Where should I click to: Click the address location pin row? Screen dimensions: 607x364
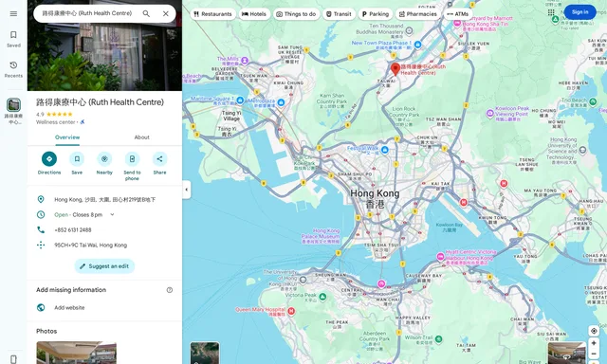(104, 200)
